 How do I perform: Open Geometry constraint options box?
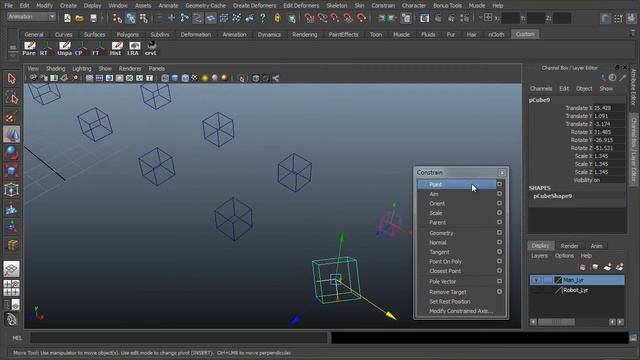click(x=499, y=233)
